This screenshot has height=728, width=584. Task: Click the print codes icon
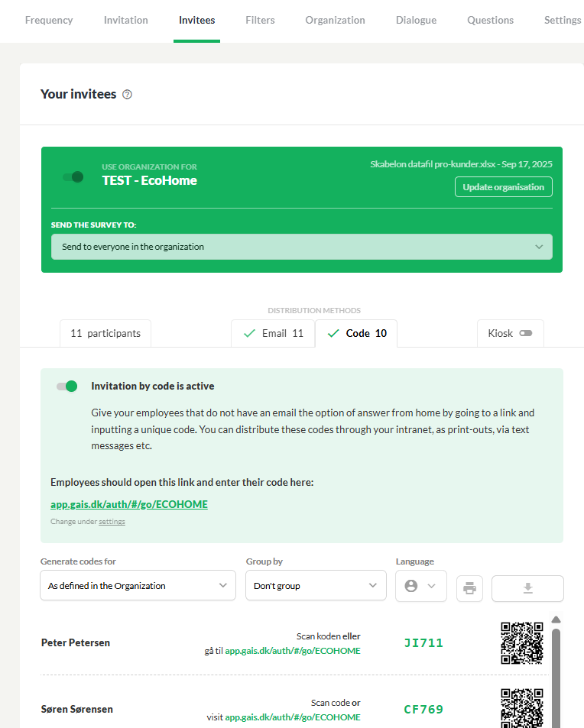pos(469,588)
